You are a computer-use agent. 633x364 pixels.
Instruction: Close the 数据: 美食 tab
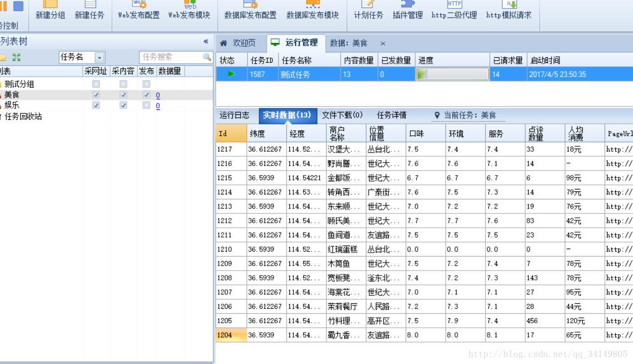pyautogui.click(x=382, y=43)
